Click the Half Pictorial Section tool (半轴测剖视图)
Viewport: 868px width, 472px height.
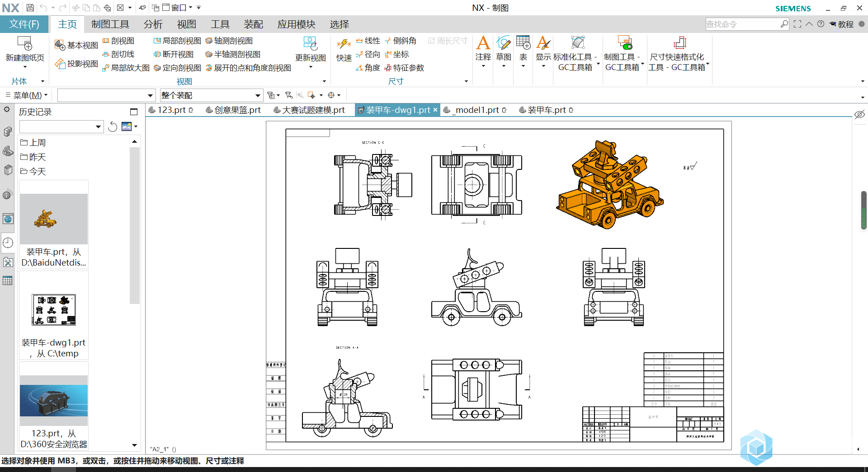[233, 54]
